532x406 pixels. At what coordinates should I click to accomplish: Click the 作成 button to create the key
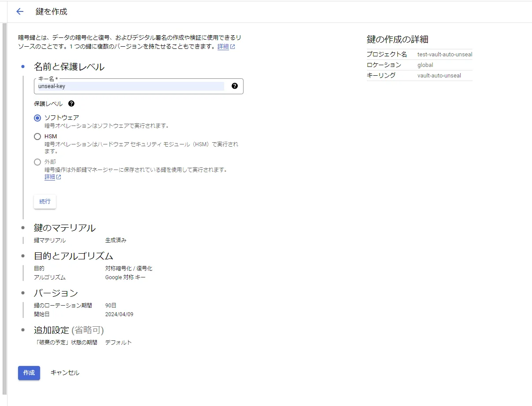pos(29,373)
